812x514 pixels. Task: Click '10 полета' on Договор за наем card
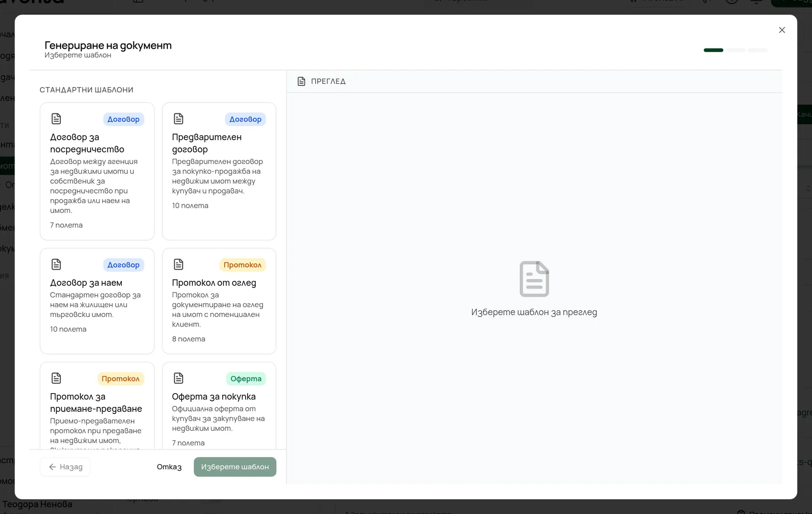68,329
